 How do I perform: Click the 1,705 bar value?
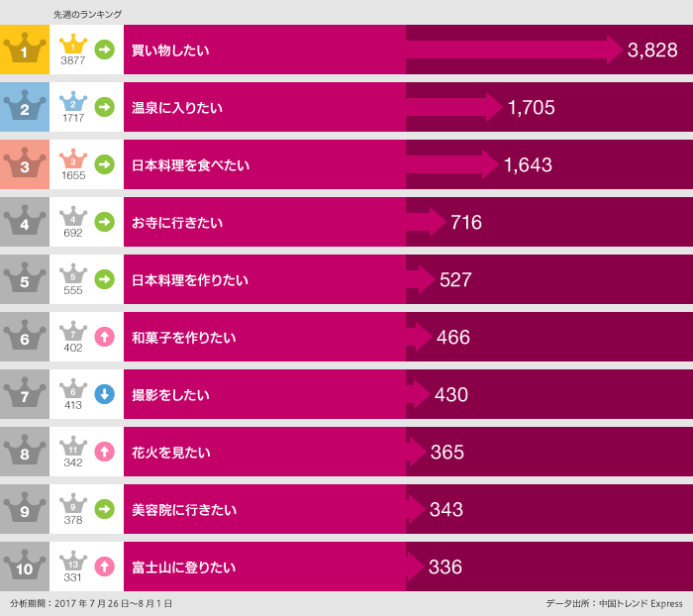(531, 107)
